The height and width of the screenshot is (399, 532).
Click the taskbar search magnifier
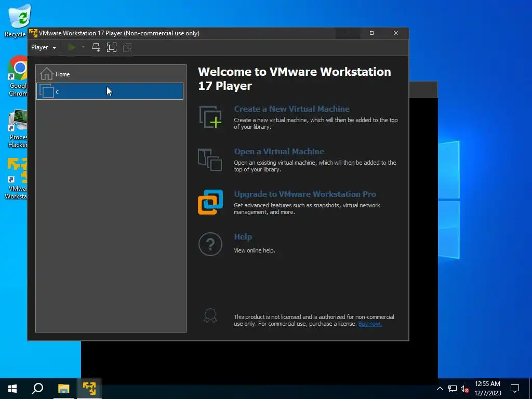pyautogui.click(x=37, y=389)
